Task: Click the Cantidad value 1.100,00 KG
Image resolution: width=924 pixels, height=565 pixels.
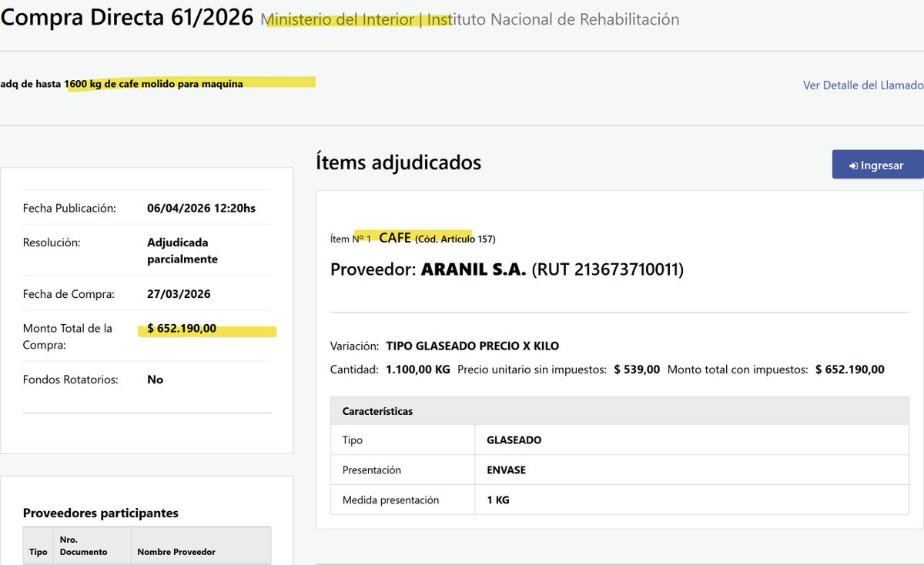Action: click(418, 369)
